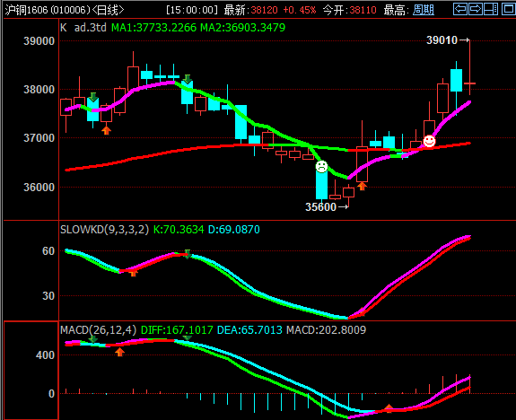Image resolution: width=516 pixels, height=420 pixels.
Task: Click the 35600 low price marker
Action: coord(327,207)
